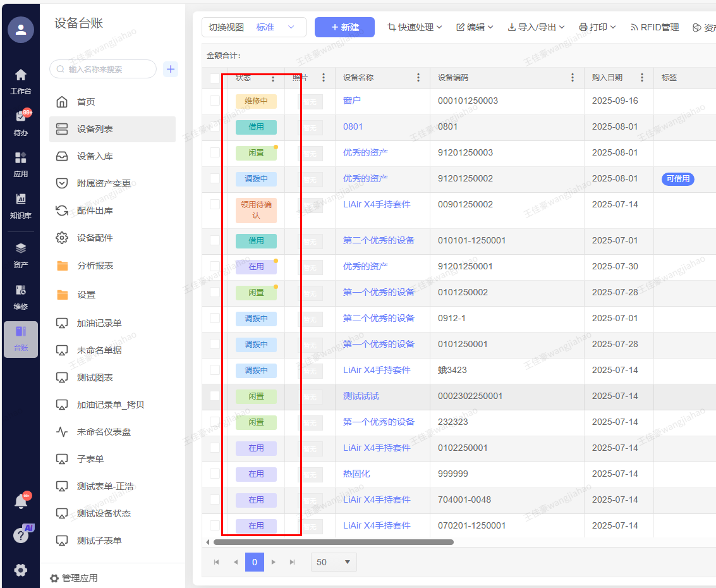Tick the checkbox for the 窗户 row

[215, 101]
